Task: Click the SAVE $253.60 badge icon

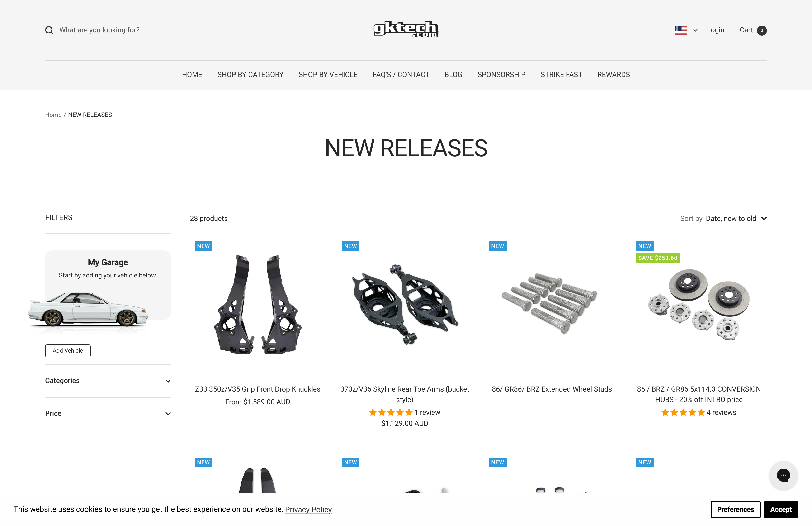Action: coord(657,258)
